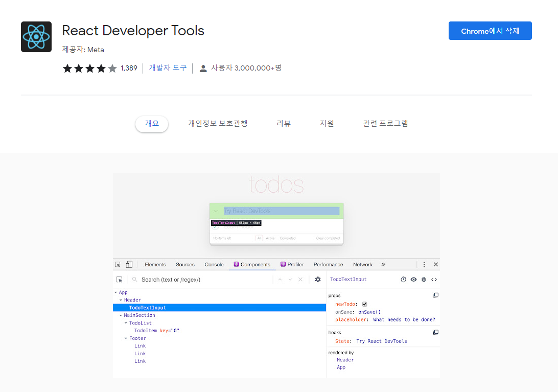Click the onSave() prop value
Image resolution: width=558 pixels, height=392 pixels.
point(369,312)
